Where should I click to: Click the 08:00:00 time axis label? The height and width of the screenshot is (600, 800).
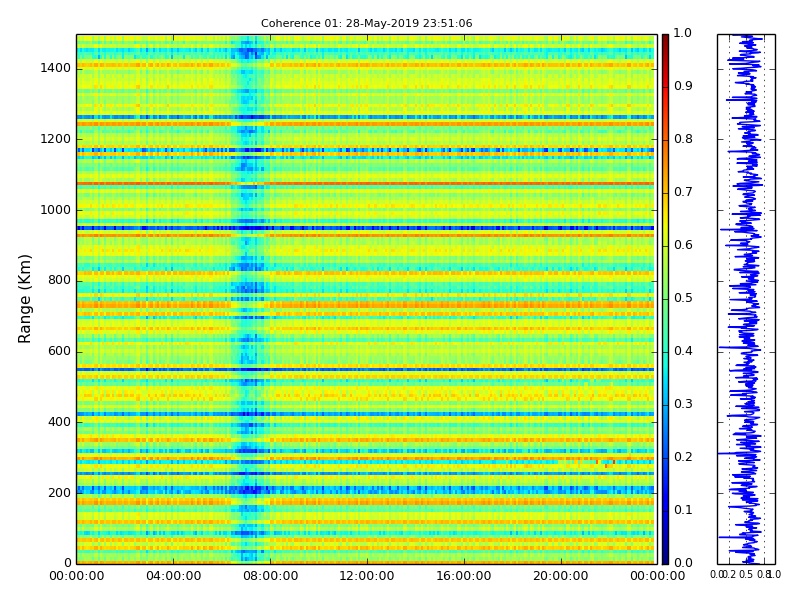(270, 577)
